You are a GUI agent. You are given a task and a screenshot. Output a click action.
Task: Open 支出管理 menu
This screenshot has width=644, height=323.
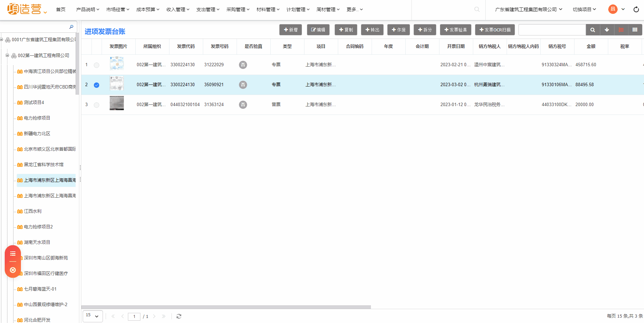pyautogui.click(x=208, y=9)
